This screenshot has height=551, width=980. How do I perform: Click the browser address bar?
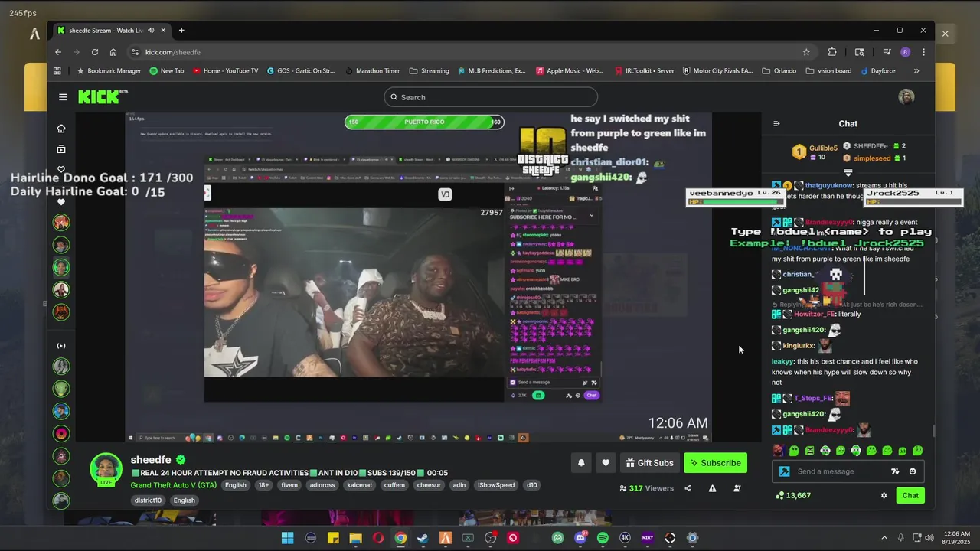(x=467, y=52)
